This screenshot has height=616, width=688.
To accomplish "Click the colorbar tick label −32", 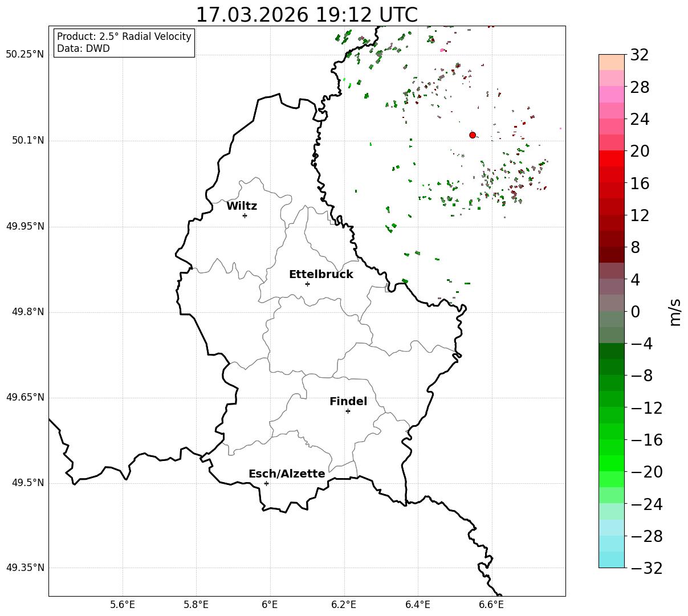I will 646,568.
